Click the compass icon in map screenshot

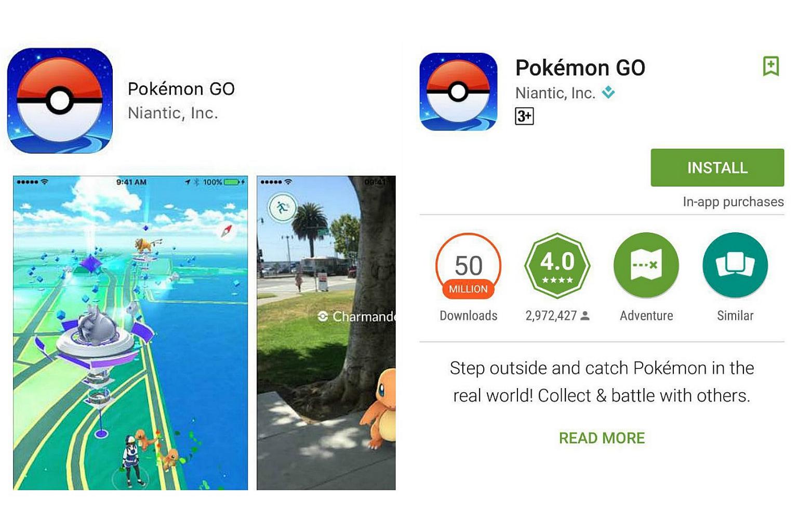[x=227, y=231]
